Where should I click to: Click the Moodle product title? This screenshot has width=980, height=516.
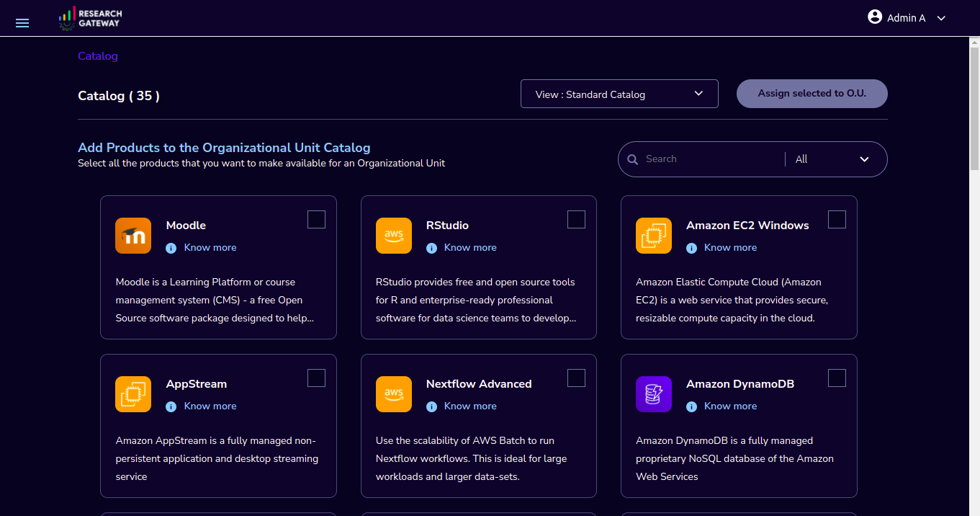point(186,226)
